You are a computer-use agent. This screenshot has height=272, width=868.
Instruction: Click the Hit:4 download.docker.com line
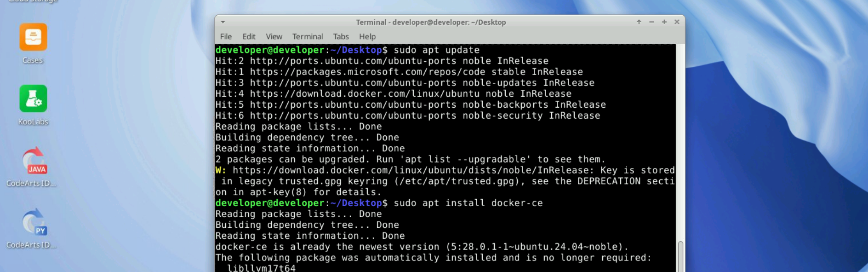click(394, 93)
